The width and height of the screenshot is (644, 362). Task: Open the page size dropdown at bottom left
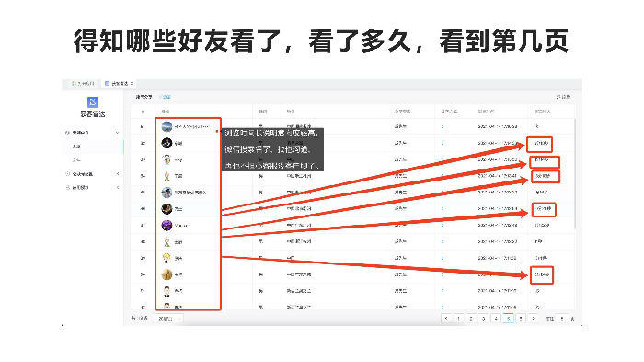pos(168,319)
